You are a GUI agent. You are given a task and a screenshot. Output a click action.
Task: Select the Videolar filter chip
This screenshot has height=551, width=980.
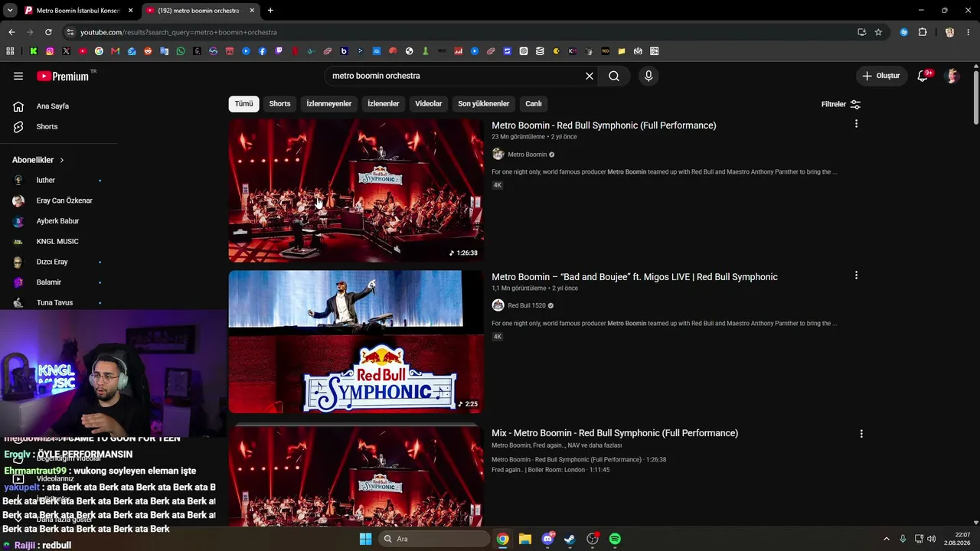429,103
